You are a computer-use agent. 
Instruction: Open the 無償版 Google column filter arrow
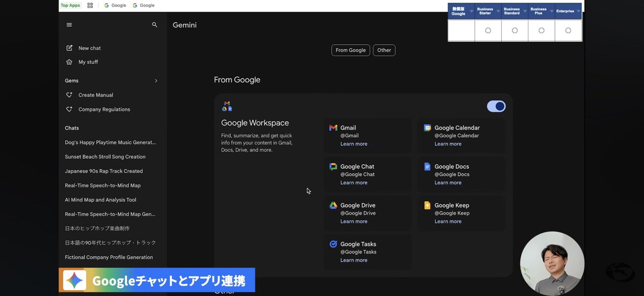click(x=471, y=11)
